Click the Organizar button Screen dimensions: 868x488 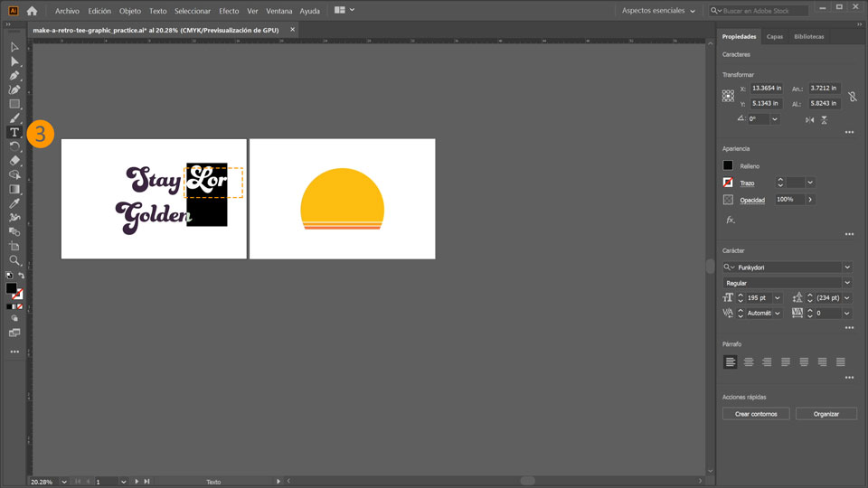(826, 414)
